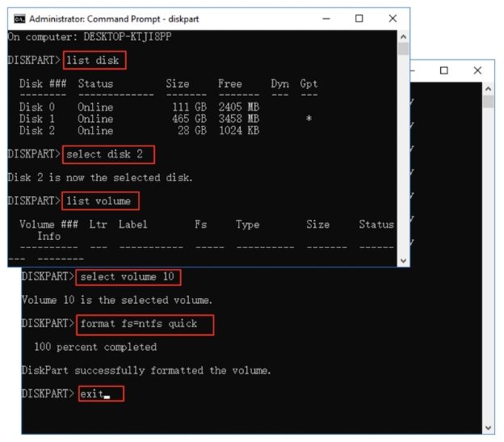The image size is (504, 442).
Task: Click the 'list volume' command text
Action: click(x=99, y=201)
